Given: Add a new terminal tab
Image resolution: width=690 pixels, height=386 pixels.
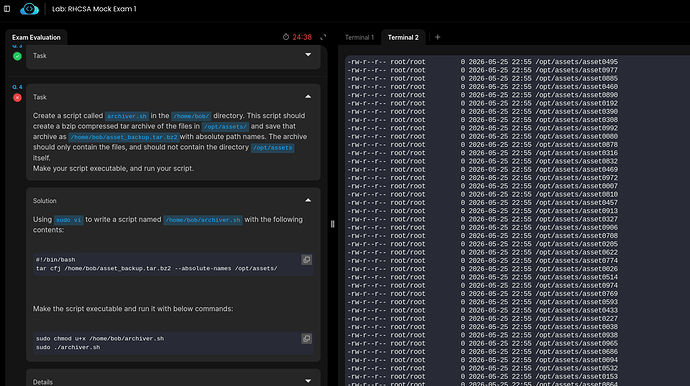Looking at the screenshot, I should [x=437, y=37].
